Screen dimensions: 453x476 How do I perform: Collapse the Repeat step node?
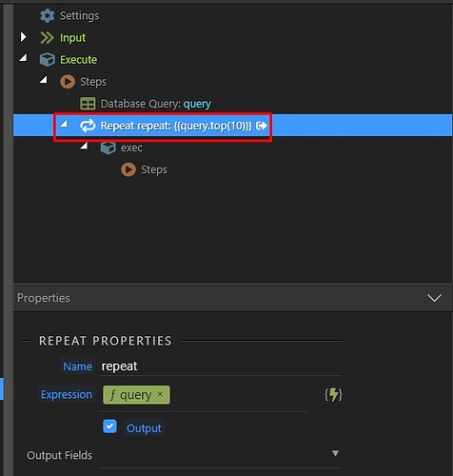64,124
